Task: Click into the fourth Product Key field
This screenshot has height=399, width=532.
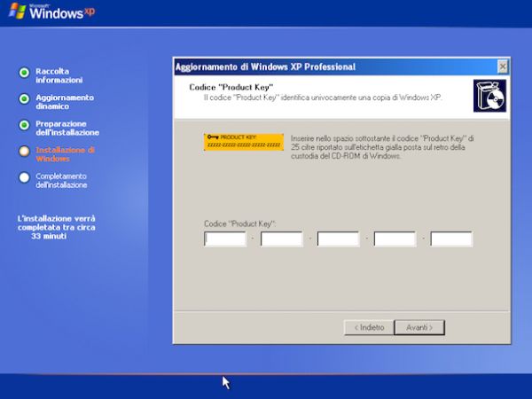Action: point(395,239)
